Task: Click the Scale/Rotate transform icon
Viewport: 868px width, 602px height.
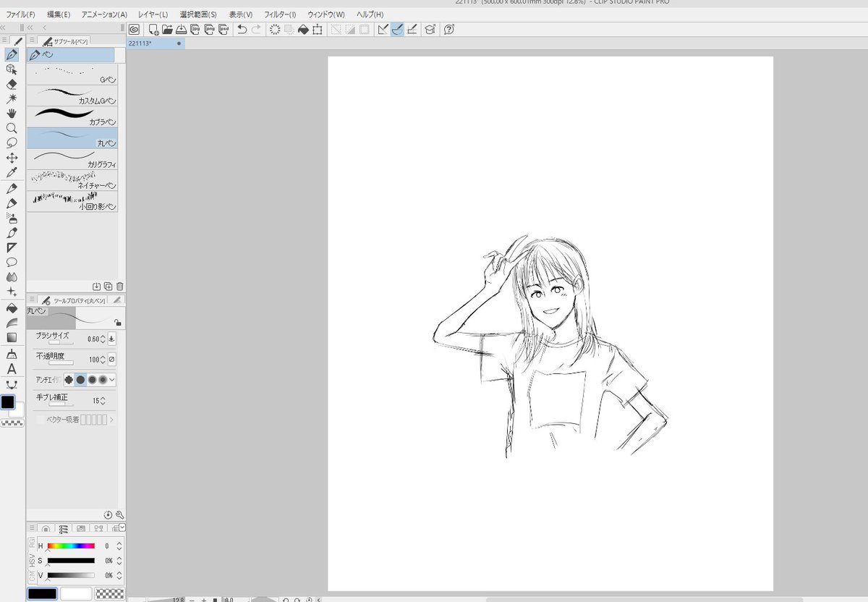Action: click(317, 30)
